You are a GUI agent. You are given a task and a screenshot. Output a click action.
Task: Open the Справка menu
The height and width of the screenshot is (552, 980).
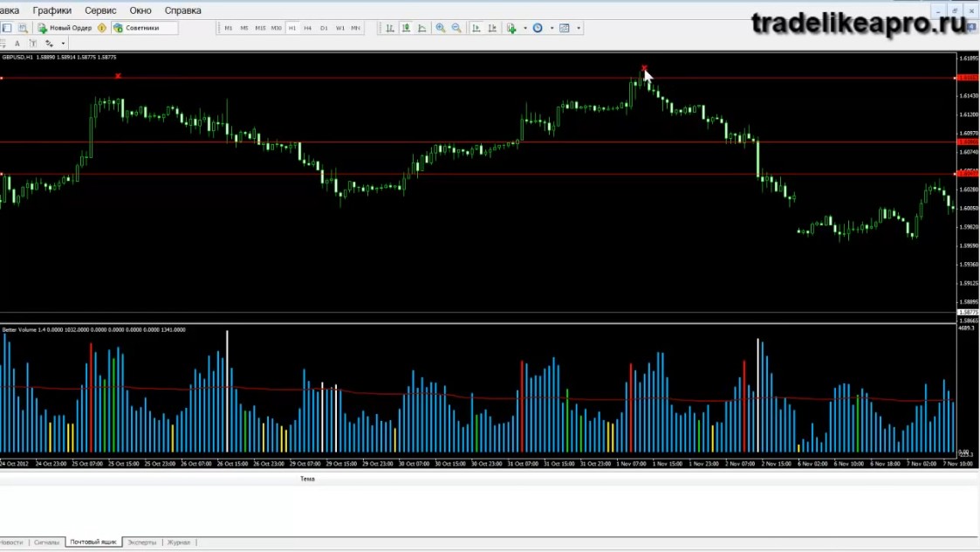(x=182, y=10)
